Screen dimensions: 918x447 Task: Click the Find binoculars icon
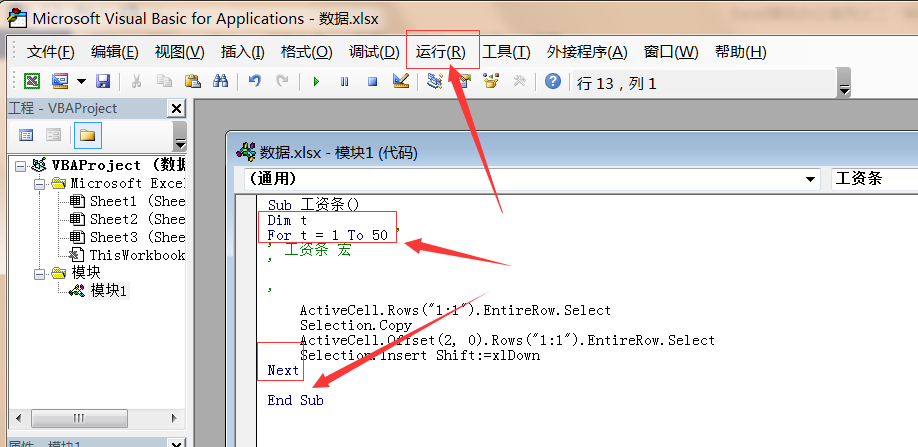click(x=221, y=81)
